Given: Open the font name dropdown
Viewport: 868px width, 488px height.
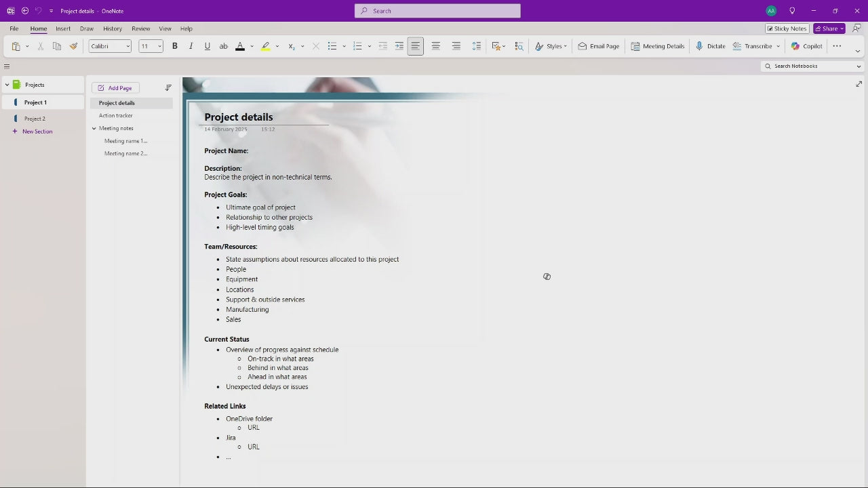Looking at the screenshot, I should (x=111, y=46).
